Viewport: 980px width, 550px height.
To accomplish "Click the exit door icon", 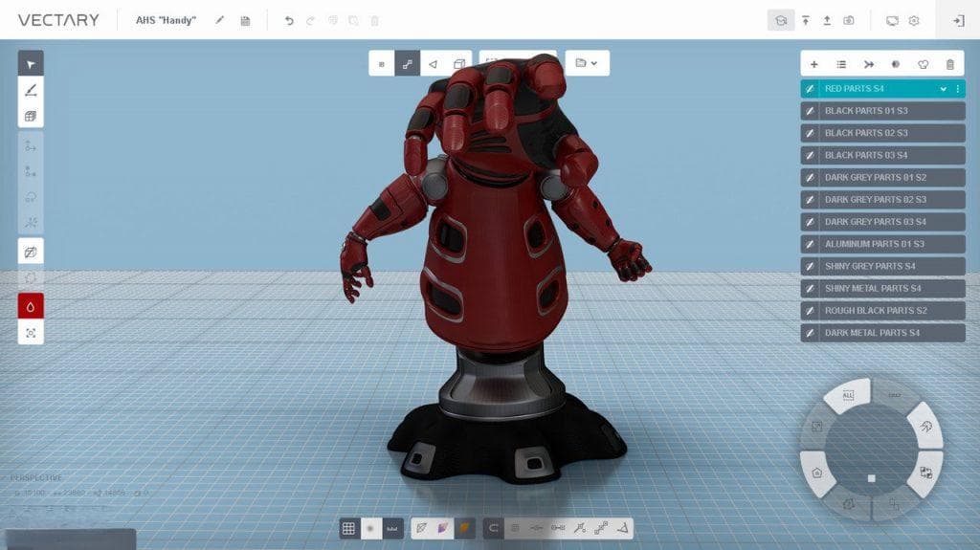I will tap(958, 21).
